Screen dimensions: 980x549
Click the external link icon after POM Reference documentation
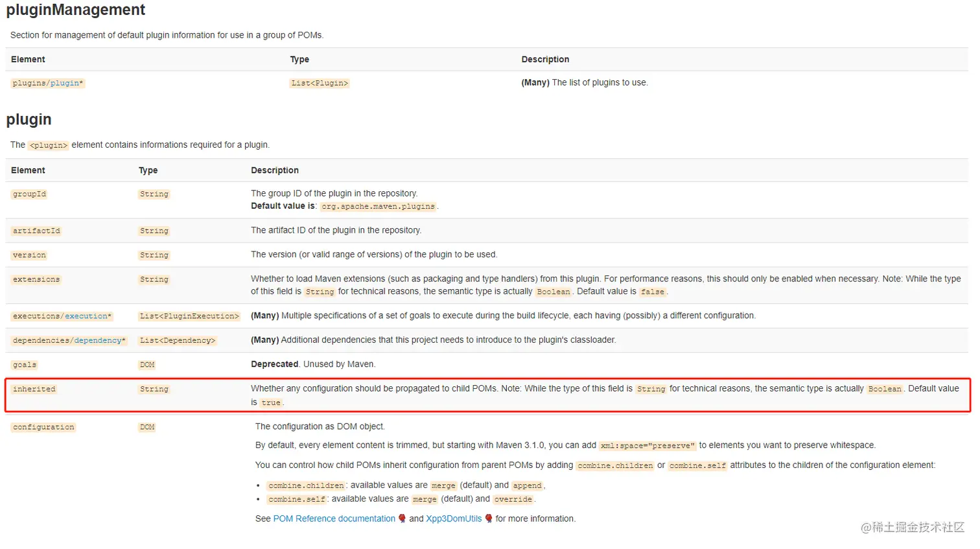point(402,519)
